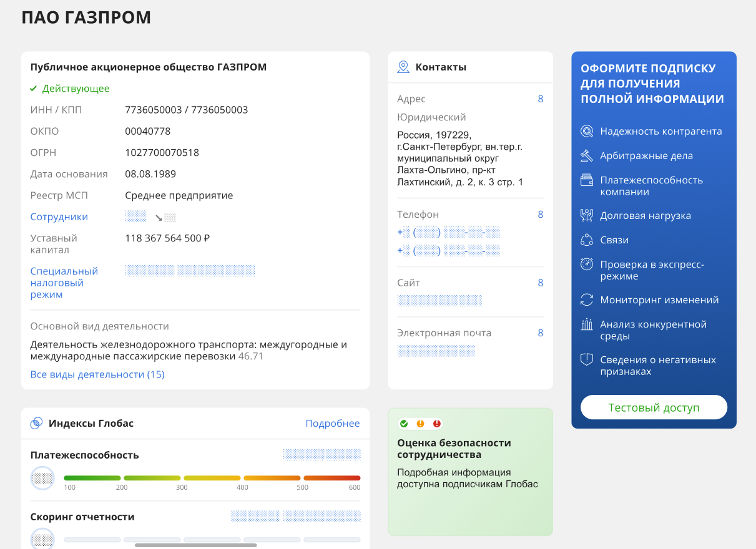Screen dimensions: 756x549
Task: Click the network icon beside Связи
Action: tap(586, 240)
